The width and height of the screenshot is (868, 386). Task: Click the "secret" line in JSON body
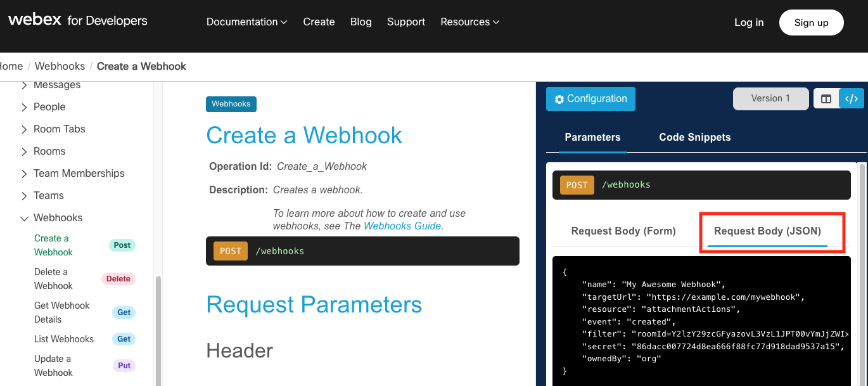click(x=713, y=347)
